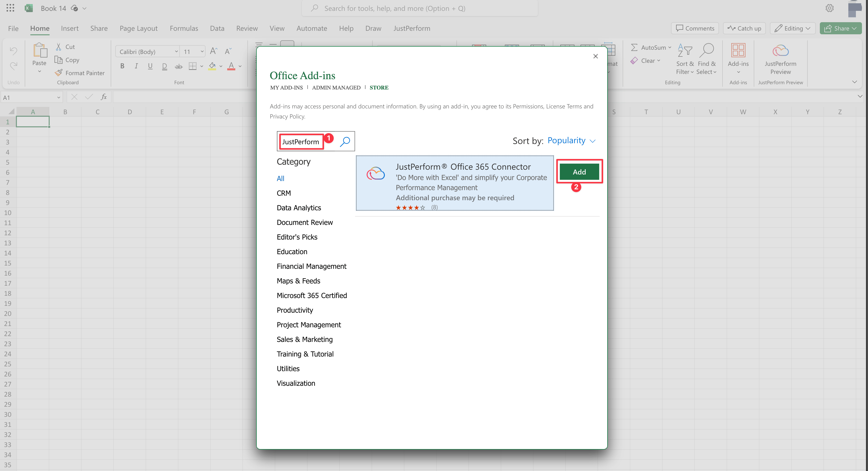Select the Data Analytics category

click(x=299, y=208)
